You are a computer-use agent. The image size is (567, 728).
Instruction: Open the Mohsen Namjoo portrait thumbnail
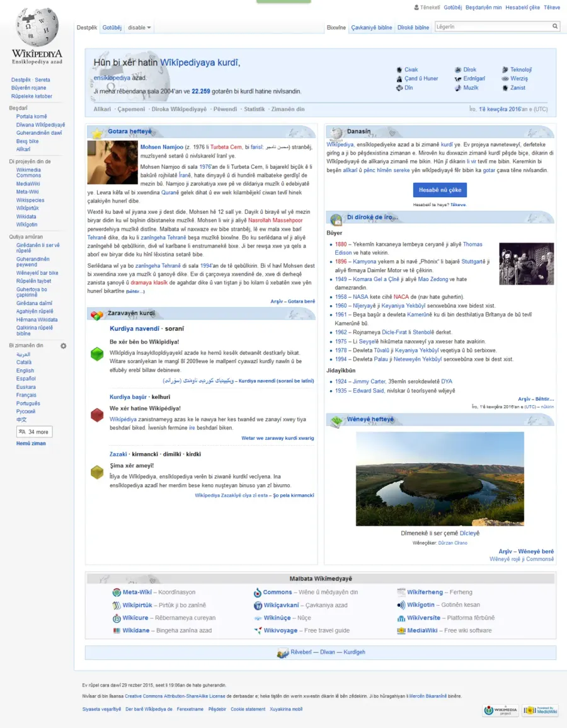point(112,163)
